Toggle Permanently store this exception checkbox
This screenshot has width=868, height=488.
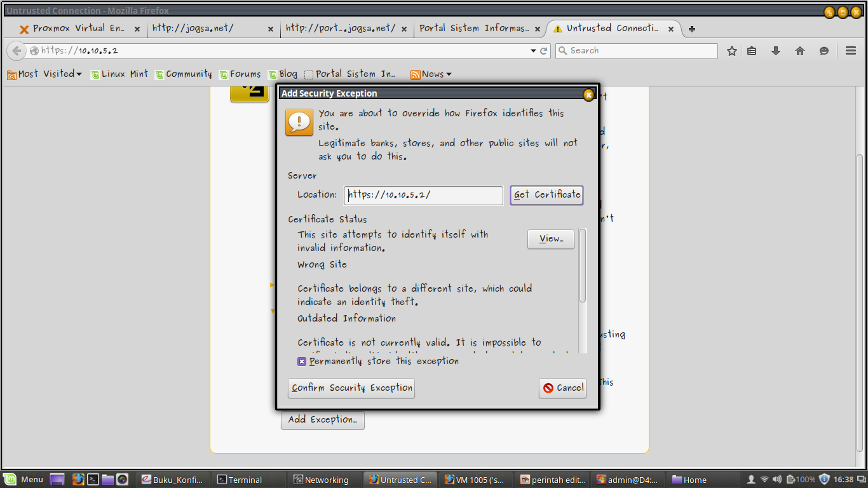coord(302,362)
